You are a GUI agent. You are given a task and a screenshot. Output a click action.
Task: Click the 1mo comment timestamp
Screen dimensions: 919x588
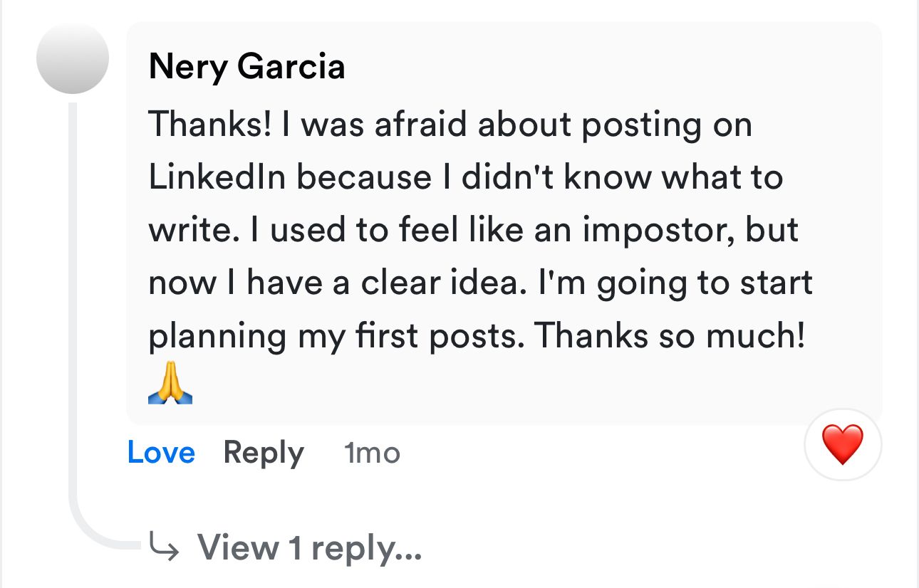(x=371, y=453)
